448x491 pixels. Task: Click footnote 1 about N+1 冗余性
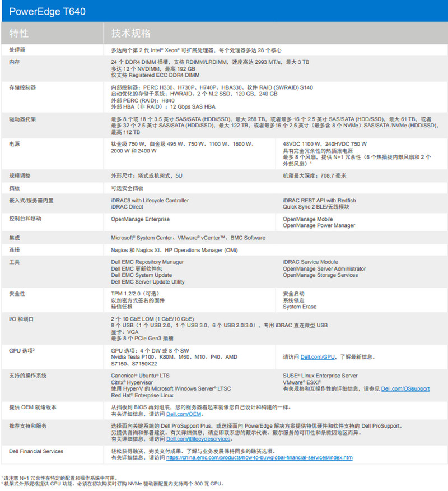pyautogui.click(x=59, y=478)
